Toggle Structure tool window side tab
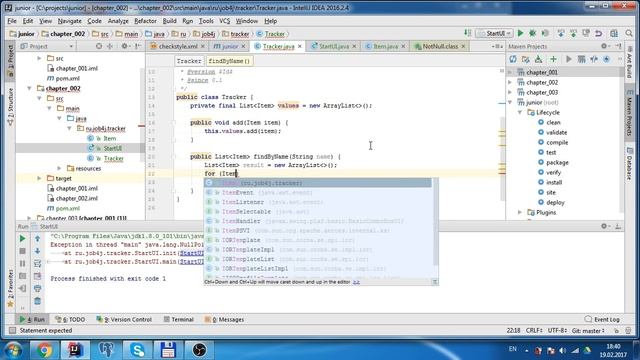Screen dimensions: 640x360 coord(11,107)
